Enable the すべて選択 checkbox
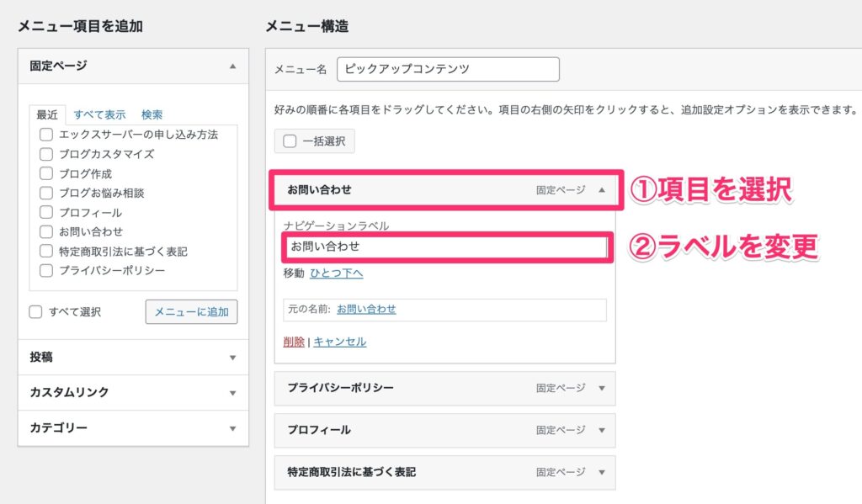862x504 pixels. 35,311
